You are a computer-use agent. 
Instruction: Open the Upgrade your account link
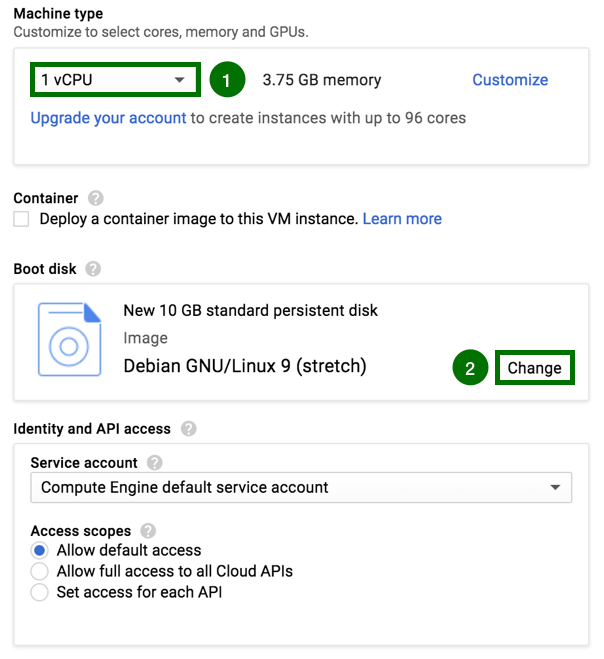coord(108,118)
